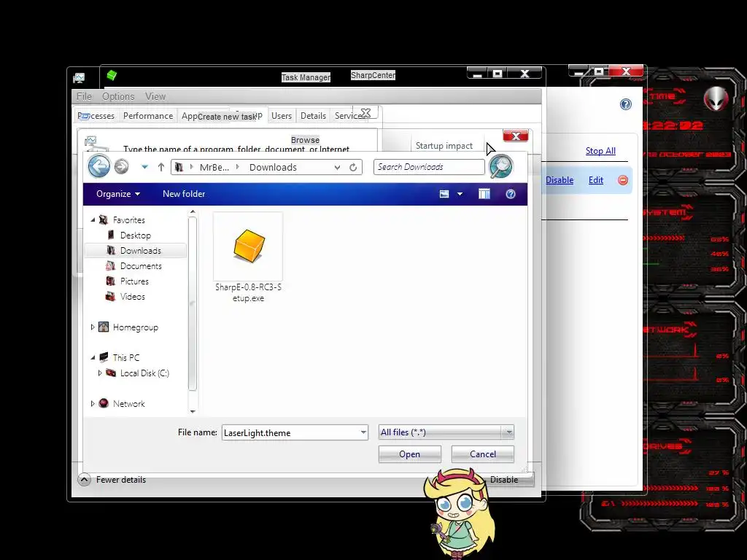This screenshot has height=560, width=747.
Task: Expand the Homegroup node
Action: click(93, 327)
